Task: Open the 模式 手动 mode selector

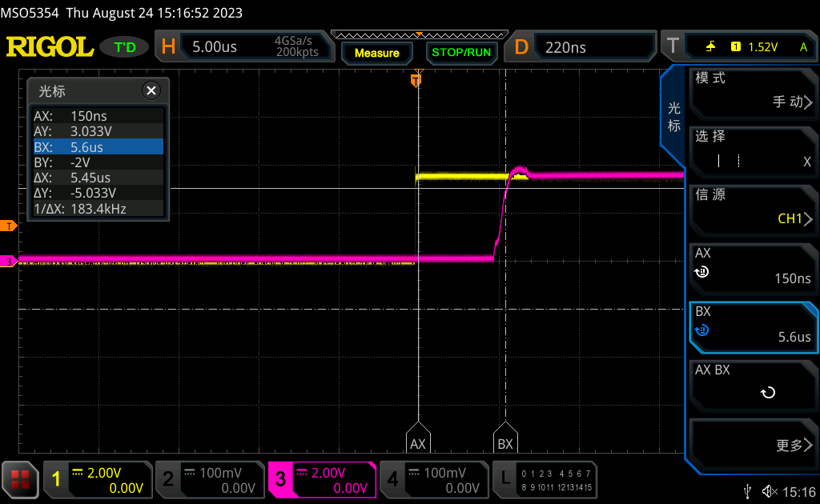Action: pos(753,94)
